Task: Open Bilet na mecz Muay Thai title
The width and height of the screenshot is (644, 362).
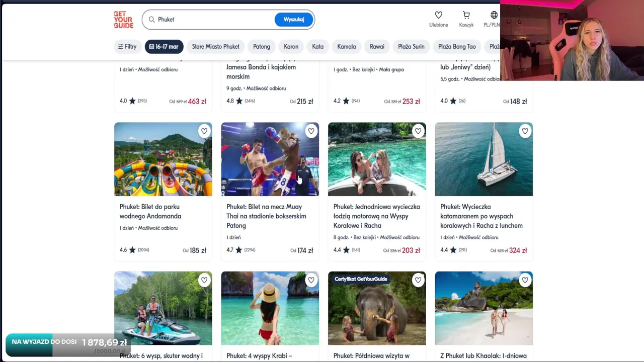Action: point(266,216)
